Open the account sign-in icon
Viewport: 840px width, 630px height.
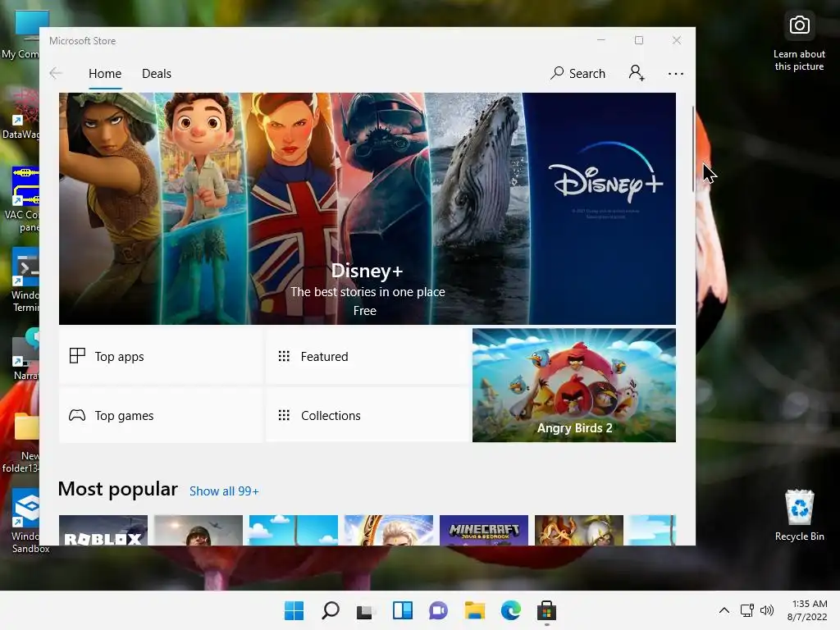(x=637, y=73)
